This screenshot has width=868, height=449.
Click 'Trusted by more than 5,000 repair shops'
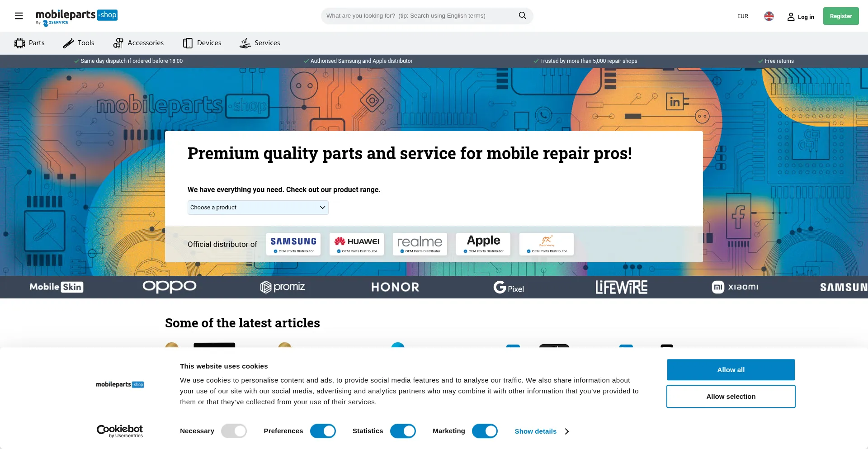click(589, 61)
